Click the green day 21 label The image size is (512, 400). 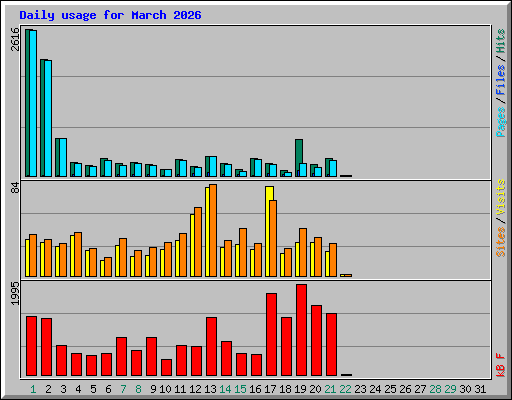pyautogui.click(x=330, y=389)
